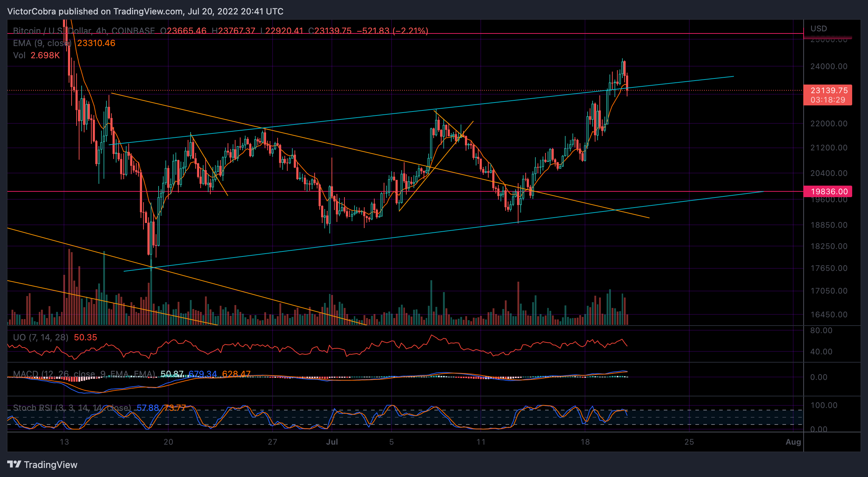Click the date label 5 on time axis
868x477 pixels.
point(392,442)
